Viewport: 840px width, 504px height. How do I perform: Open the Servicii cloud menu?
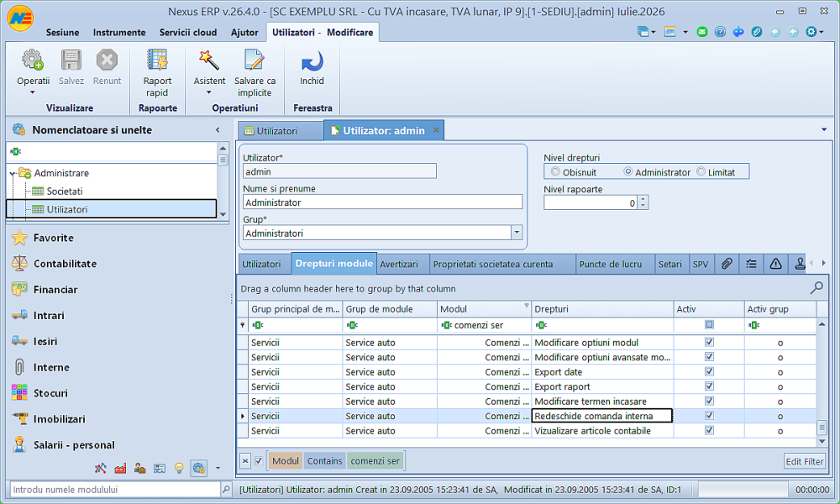pos(188,32)
